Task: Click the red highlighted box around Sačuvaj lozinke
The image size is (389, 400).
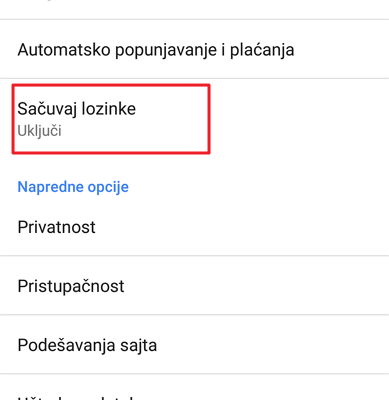Action: click(111, 119)
